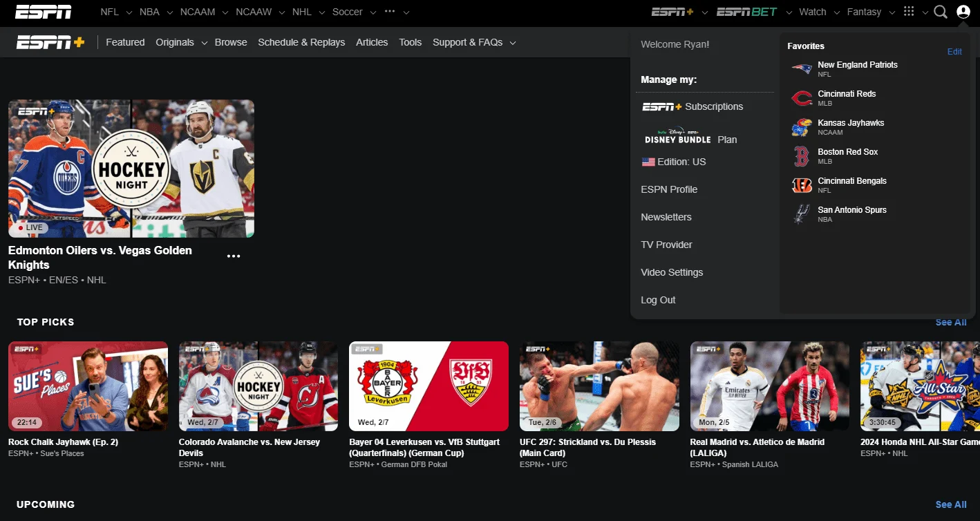Screen dimensions: 980x521
Task: Click the more sports ellipsis in top nav
Action: point(390,12)
